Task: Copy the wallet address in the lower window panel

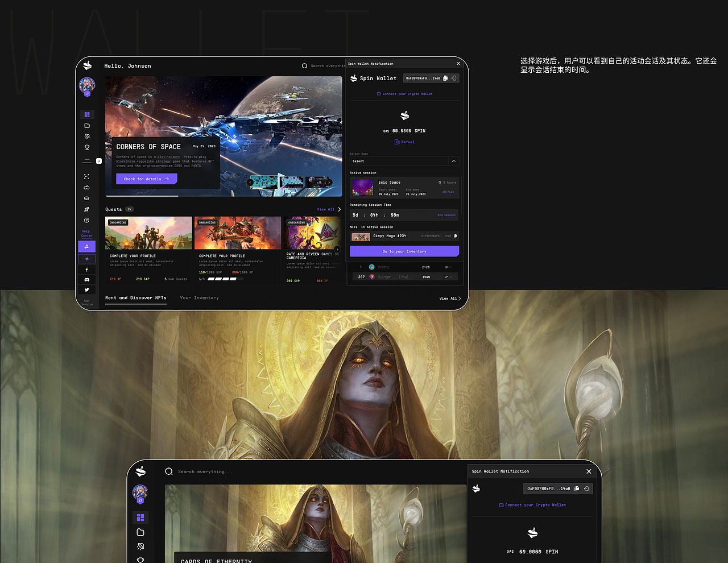Action: coord(577,489)
